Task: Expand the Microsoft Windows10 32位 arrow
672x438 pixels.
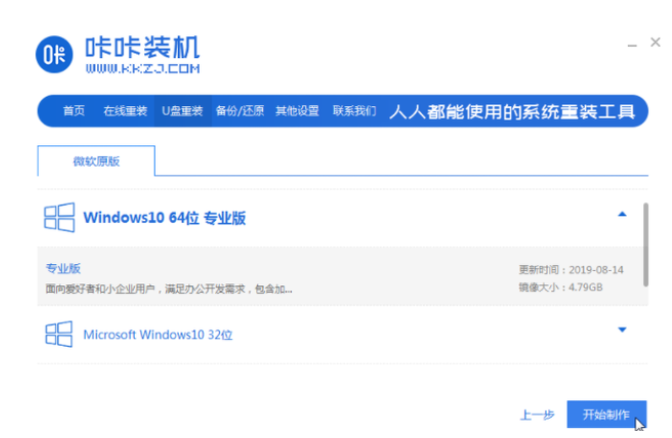Action: [622, 330]
